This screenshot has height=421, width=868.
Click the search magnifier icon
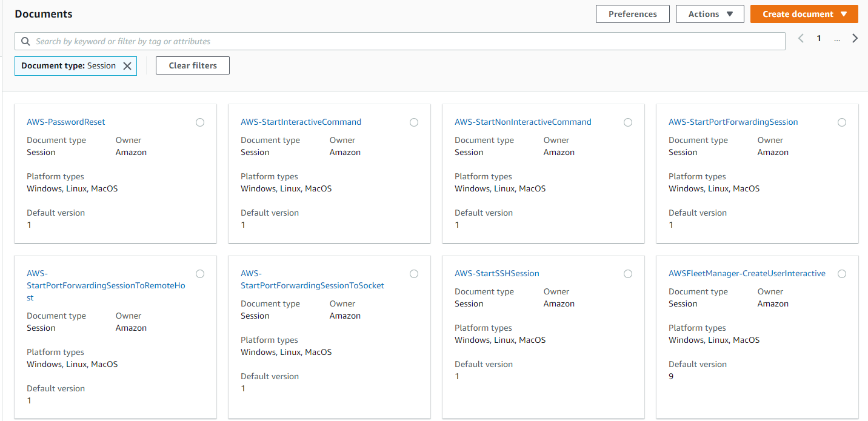(25, 41)
